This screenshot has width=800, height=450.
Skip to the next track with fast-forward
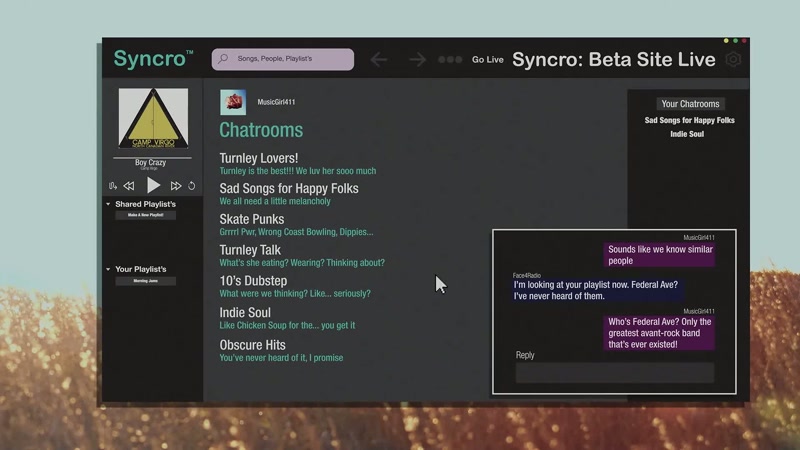pos(176,186)
